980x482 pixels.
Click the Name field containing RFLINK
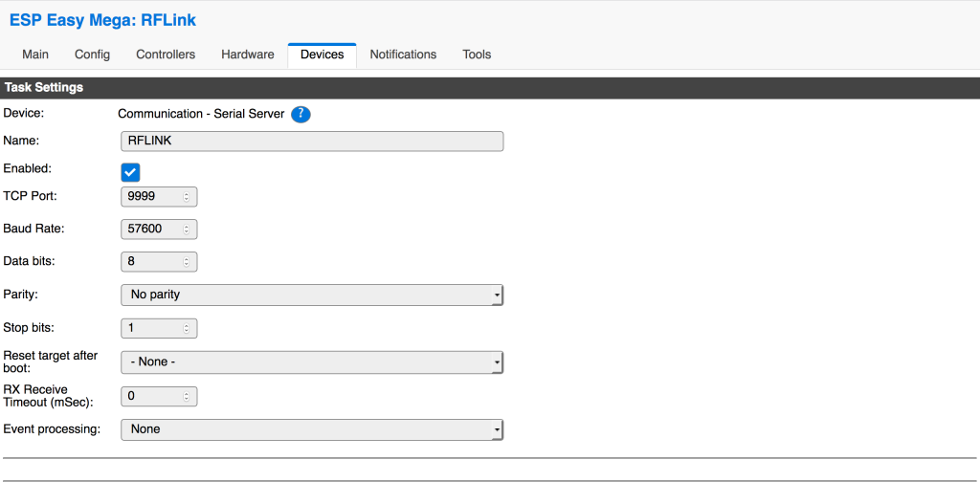pos(312,141)
